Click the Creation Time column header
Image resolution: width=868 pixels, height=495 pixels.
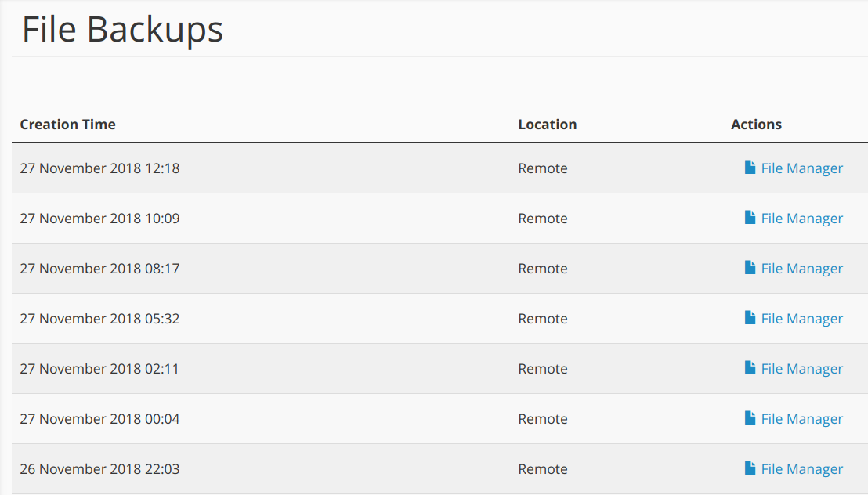67,125
